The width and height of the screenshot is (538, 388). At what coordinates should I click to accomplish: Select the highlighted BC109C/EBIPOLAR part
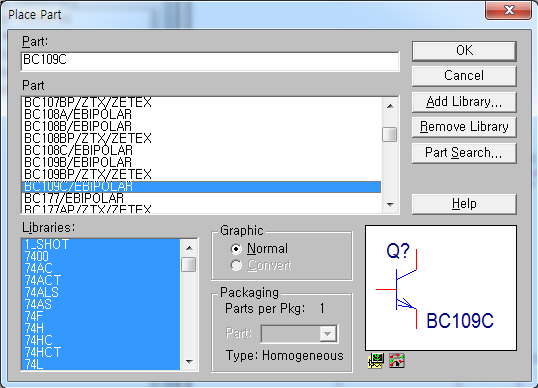201,187
